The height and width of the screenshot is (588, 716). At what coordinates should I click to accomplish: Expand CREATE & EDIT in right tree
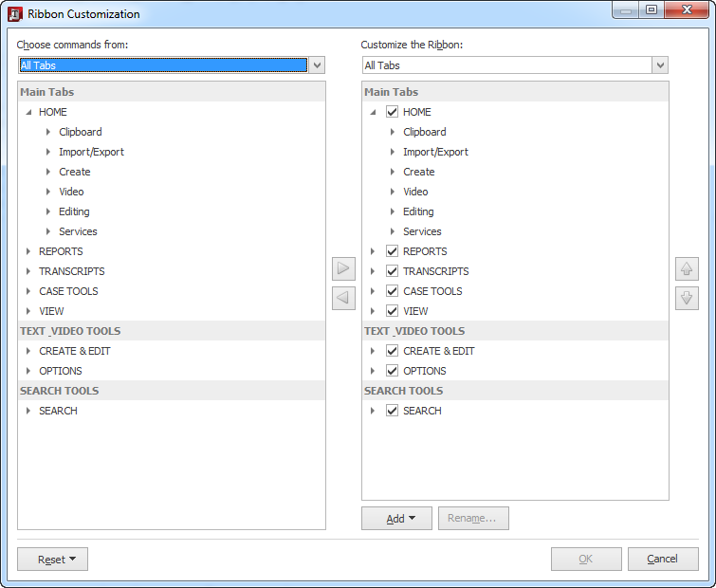pos(373,351)
